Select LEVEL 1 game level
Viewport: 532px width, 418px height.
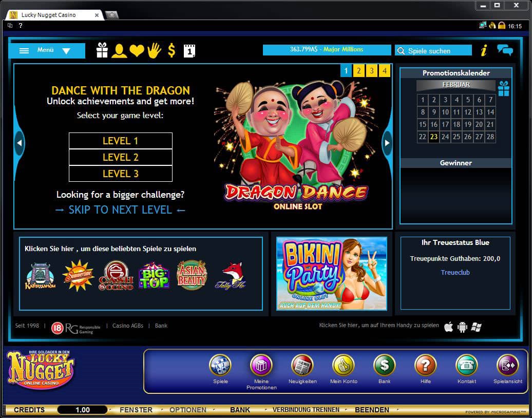pyautogui.click(x=121, y=141)
